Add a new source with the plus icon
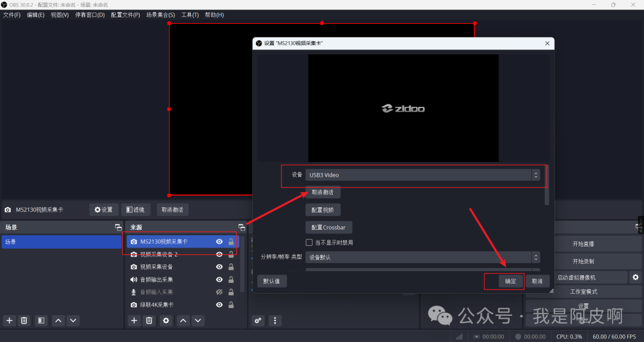 click(135, 321)
